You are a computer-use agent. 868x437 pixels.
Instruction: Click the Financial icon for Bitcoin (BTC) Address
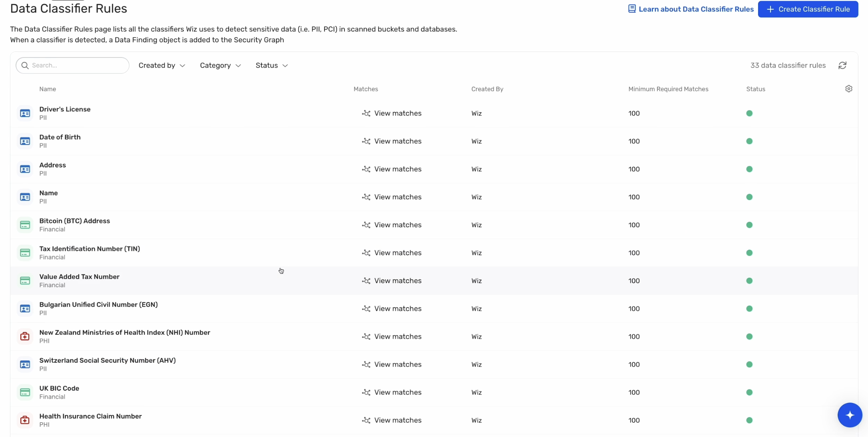click(25, 225)
